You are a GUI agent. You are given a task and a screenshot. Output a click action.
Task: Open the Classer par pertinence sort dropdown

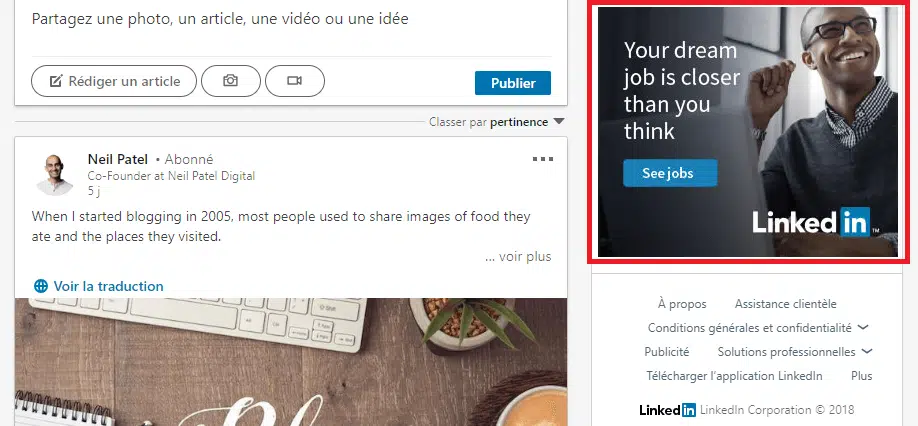559,122
